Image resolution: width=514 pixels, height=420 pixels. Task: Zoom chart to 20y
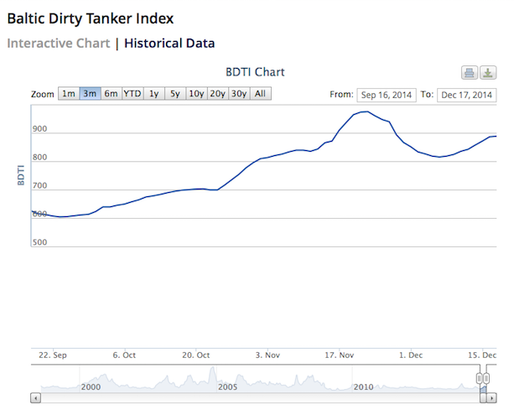pyautogui.click(x=218, y=94)
